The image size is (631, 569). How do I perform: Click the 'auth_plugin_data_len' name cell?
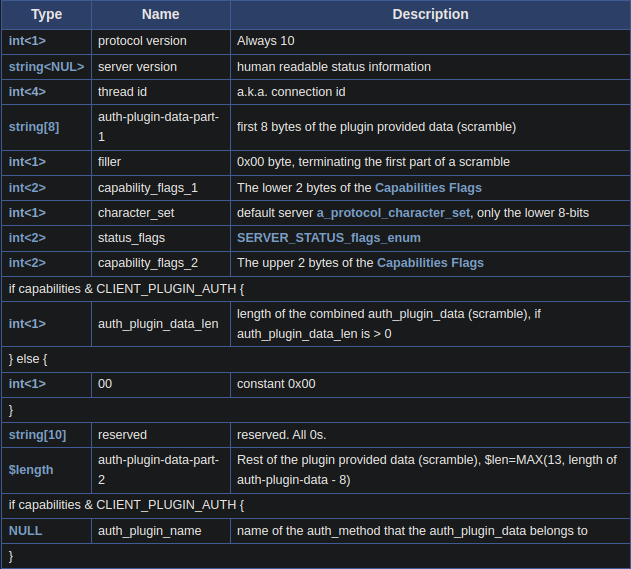[x=161, y=324]
